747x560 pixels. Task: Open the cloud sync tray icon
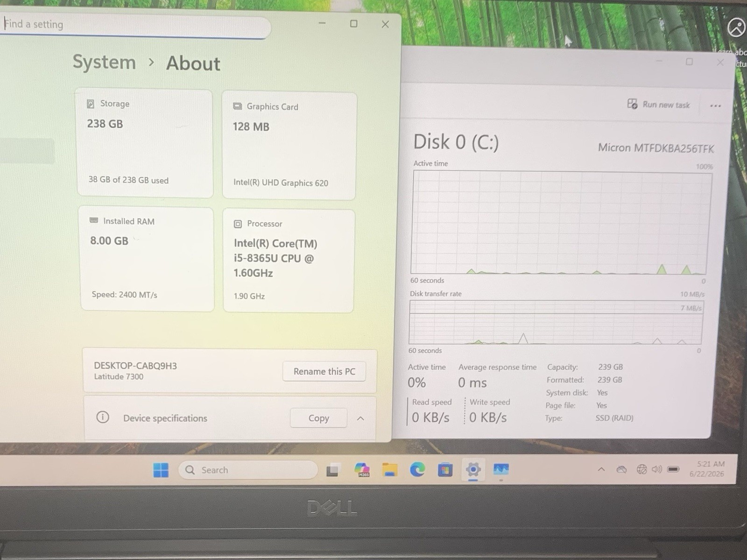(621, 469)
